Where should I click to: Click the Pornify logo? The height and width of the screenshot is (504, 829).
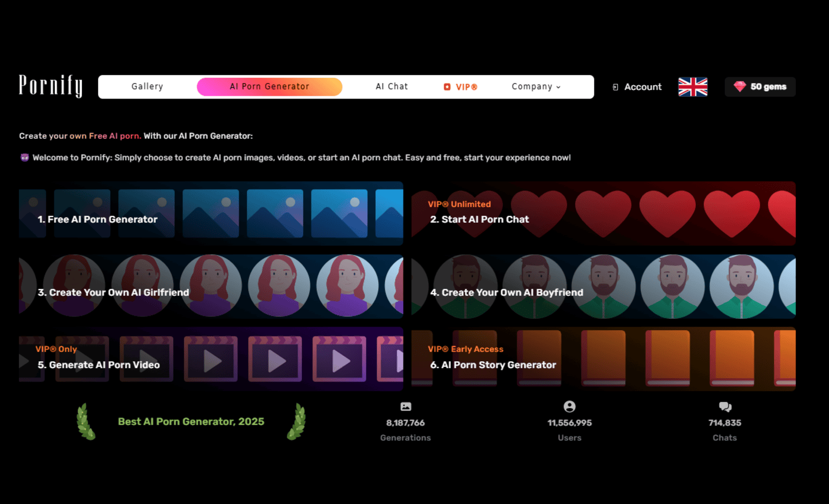click(x=50, y=86)
